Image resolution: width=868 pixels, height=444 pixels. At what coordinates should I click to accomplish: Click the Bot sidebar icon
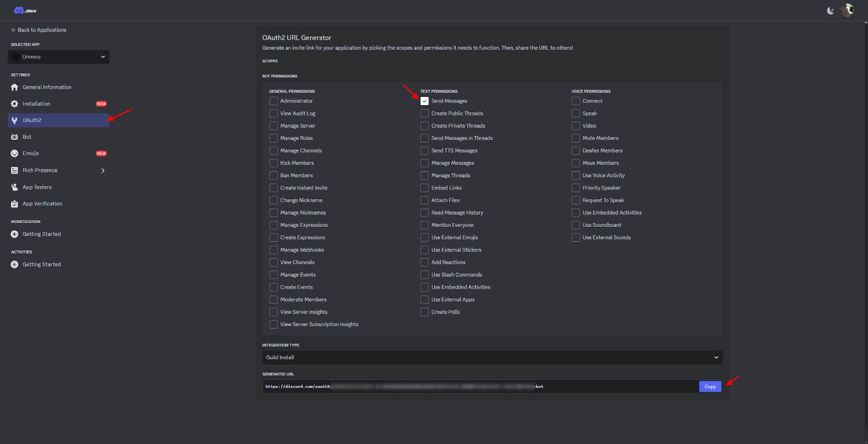[15, 137]
